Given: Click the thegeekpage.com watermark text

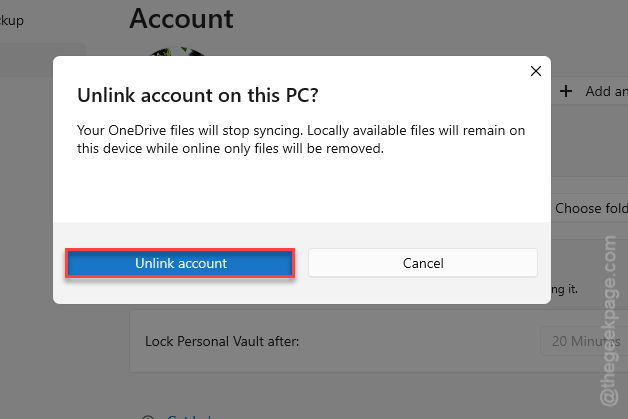Looking at the screenshot, I should pos(609,321).
